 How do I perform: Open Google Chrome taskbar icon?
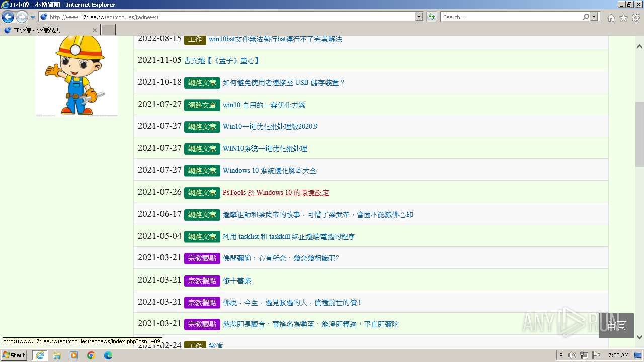[91, 355]
